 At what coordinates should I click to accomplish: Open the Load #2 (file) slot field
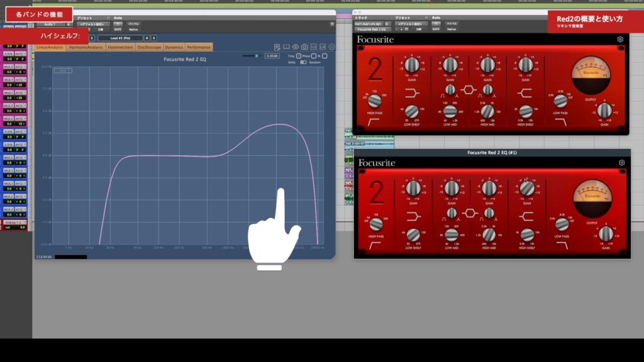point(120,38)
